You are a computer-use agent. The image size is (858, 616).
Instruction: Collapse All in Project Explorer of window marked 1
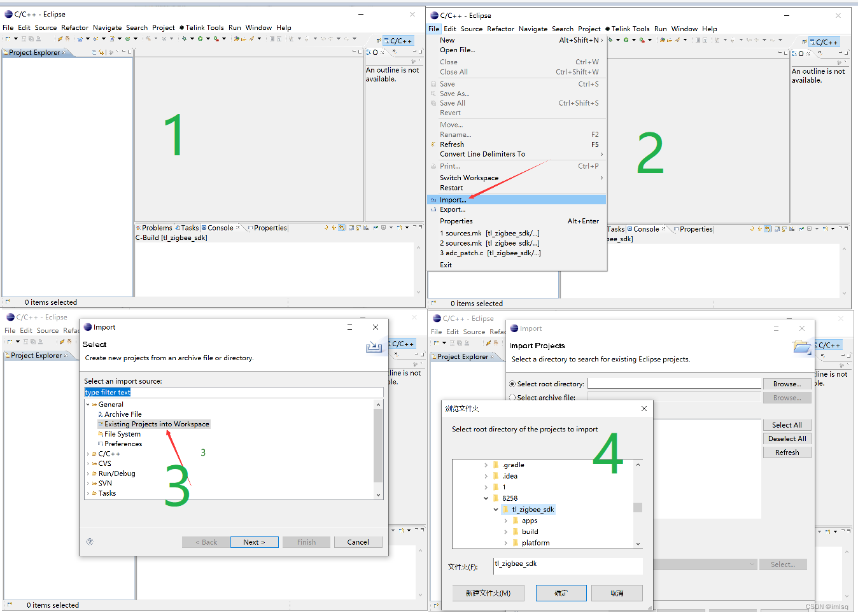point(95,52)
